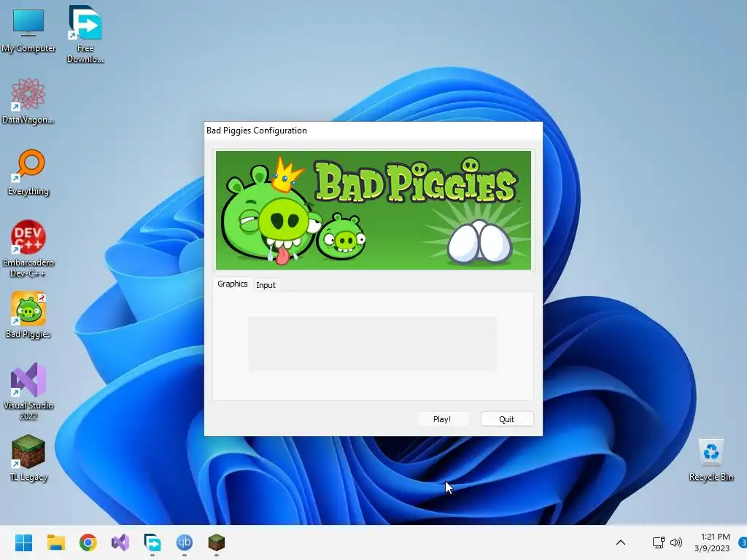Click the Bad Piggies banner image
The height and width of the screenshot is (560, 747).
(373, 210)
